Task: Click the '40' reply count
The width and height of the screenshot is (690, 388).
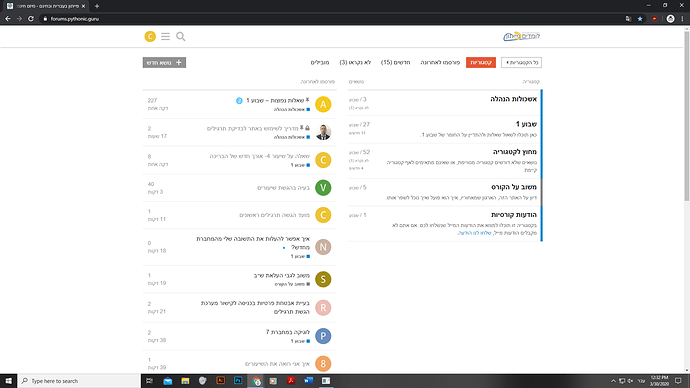Action: coord(151,184)
